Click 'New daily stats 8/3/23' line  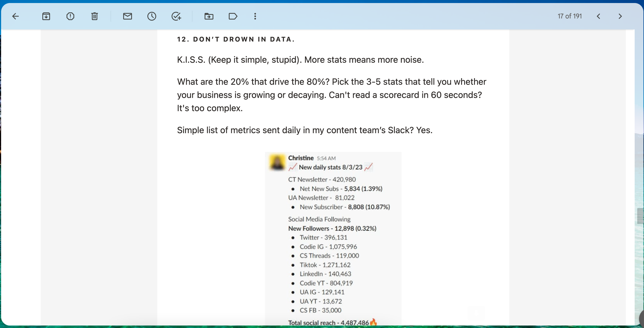pos(331,167)
